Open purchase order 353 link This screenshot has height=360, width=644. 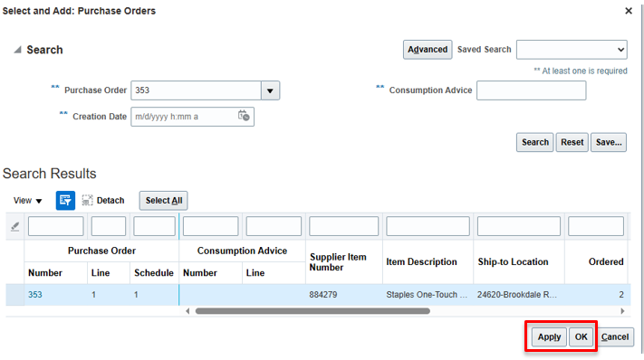click(x=35, y=295)
